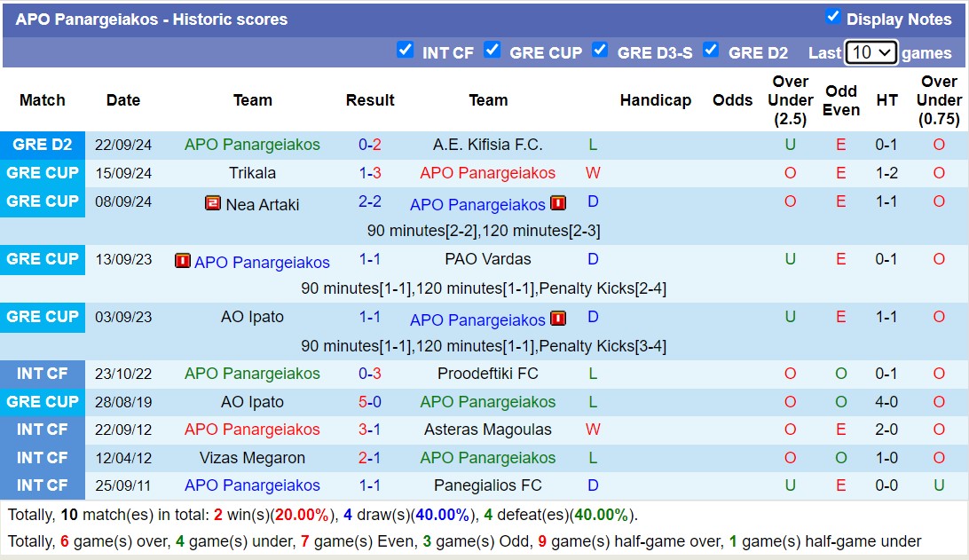Click the red card icon in 08/09/24 match row

[x=558, y=203]
